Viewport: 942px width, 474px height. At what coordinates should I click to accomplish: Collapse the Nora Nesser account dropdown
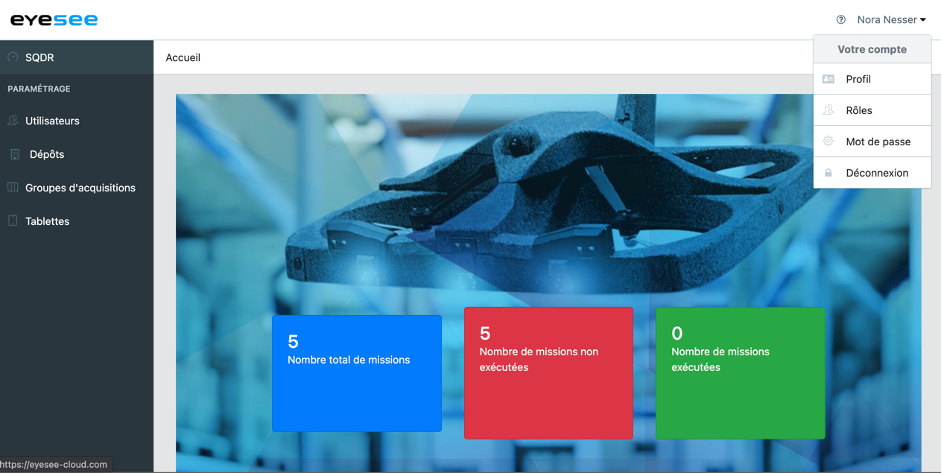(x=891, y=20)
